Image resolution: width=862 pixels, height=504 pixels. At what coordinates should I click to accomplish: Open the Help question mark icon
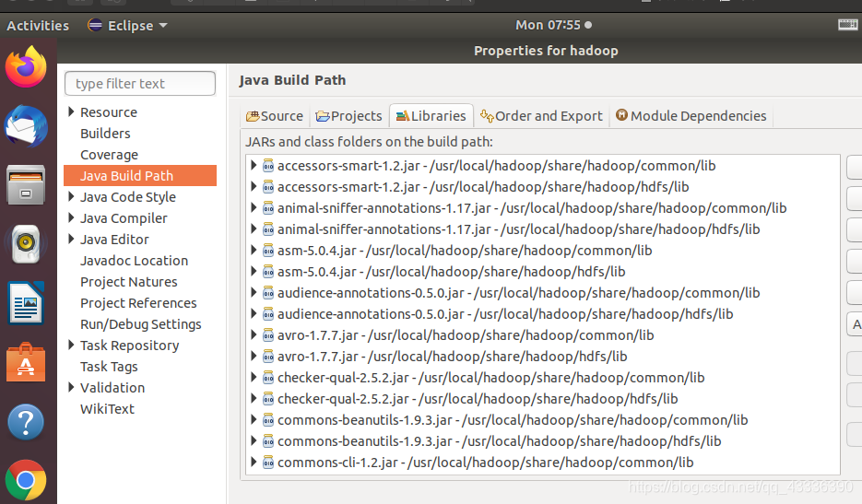pyautogui.click(x=26, y=422)
